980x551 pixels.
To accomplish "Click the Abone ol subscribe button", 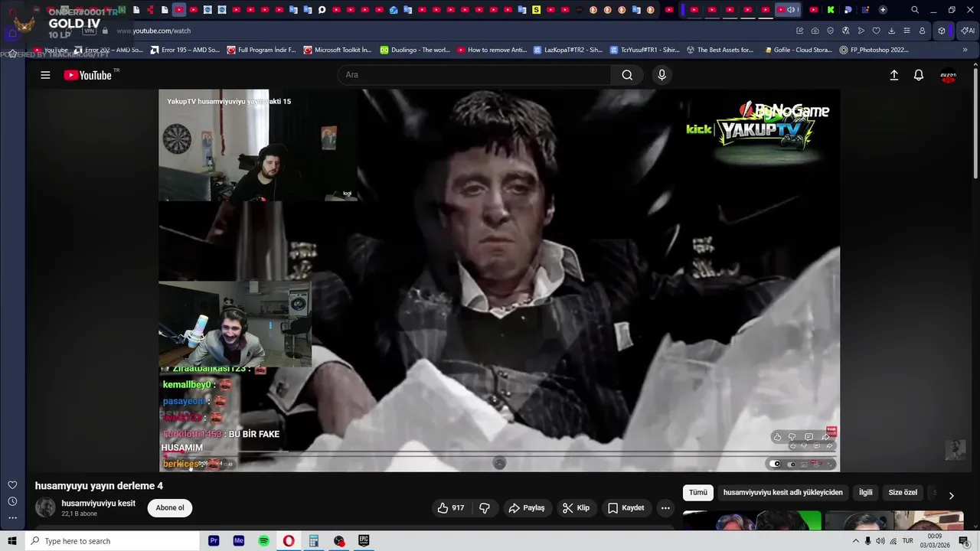I will point(170,508).
